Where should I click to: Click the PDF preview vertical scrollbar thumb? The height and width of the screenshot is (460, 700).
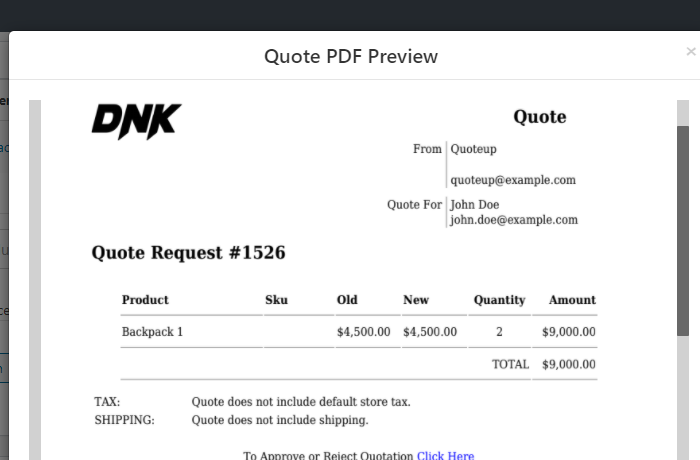[683, 230]
